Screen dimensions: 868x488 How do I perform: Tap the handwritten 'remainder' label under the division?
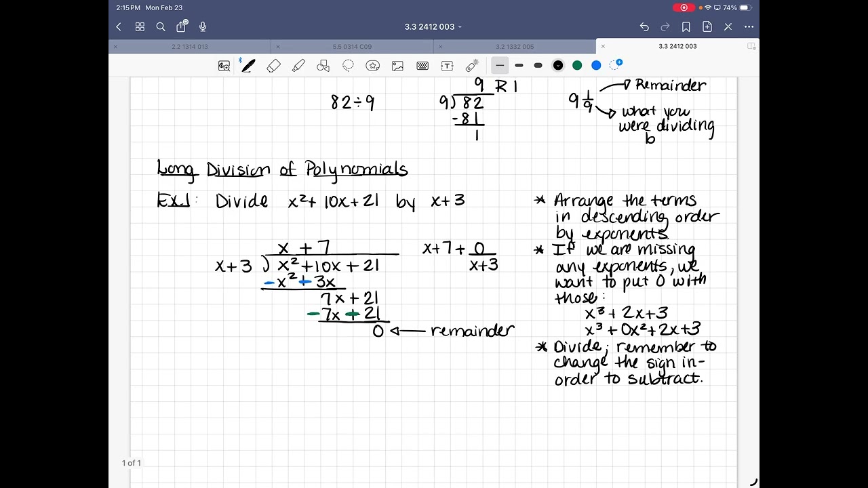tap(472, 331)
